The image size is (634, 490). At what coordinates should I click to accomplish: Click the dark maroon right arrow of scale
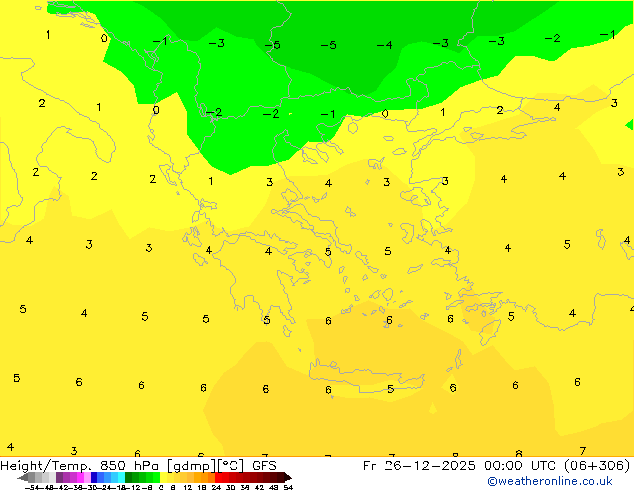pyautogui.click(x=288, y=477)
